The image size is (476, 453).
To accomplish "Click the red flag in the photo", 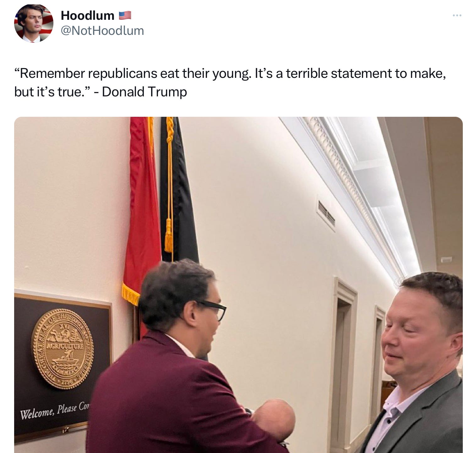I will pyautogui.click(x=141, y=220).
